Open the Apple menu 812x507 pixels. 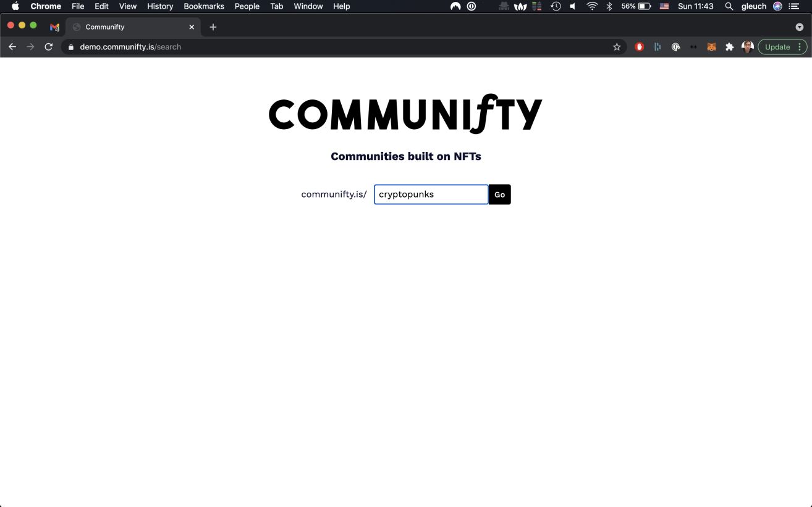[15, 6]
